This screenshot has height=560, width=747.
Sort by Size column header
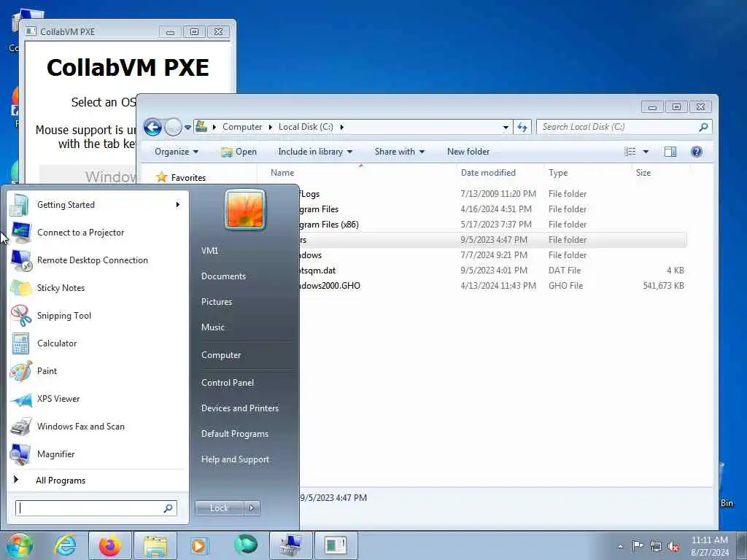[643, 172]
